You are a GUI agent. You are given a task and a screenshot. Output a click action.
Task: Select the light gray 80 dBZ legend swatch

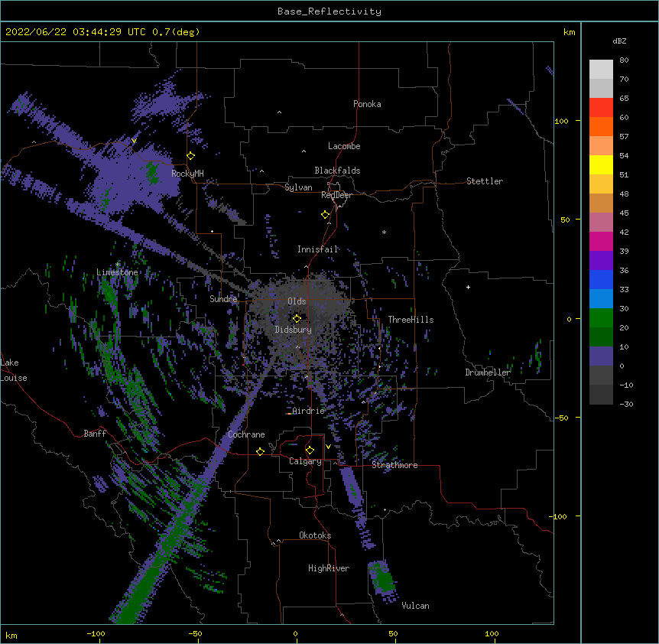pyautogui.click(x=601, y=70)
